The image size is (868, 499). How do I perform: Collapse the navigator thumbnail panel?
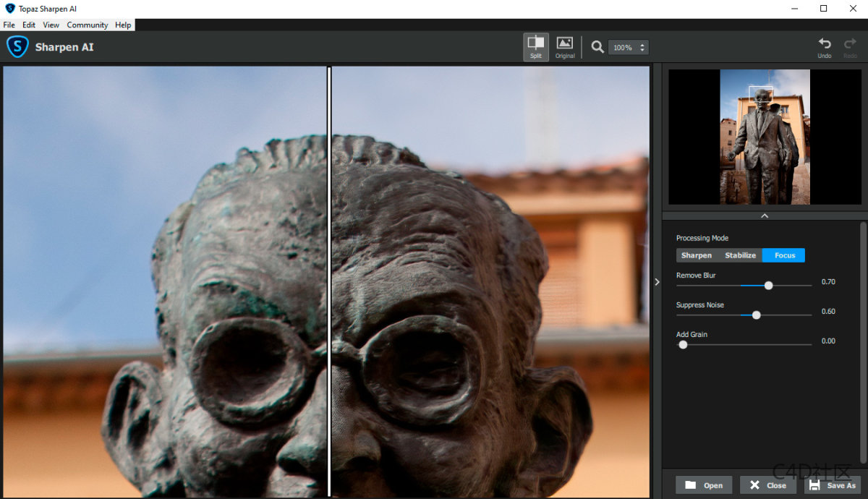pyautogui.click(x=764, y=215)
